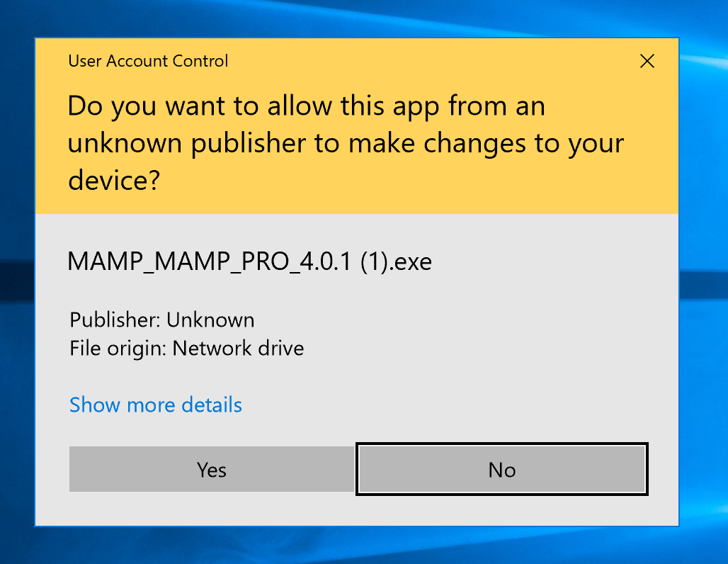Deny app permission by clicking No
This screenshot has height=564, width=728.
coord(502,469)
